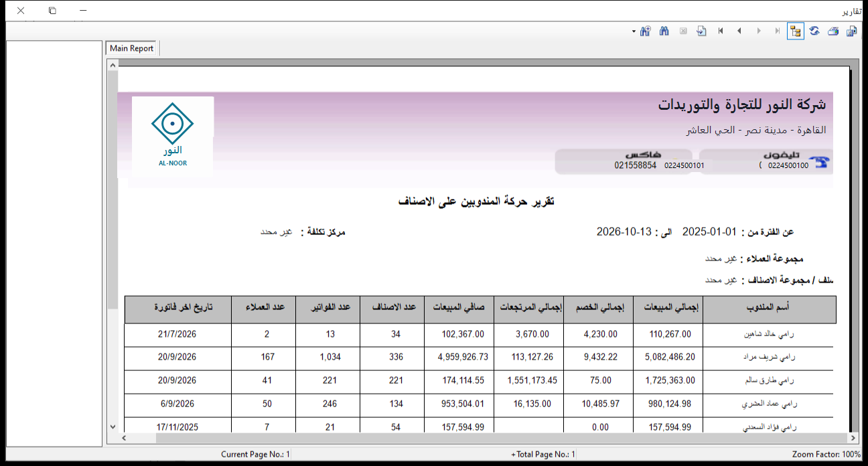
Task: Click last invoice date 6/9/2026
Action: pyautogui.click(x=177, y=404)
